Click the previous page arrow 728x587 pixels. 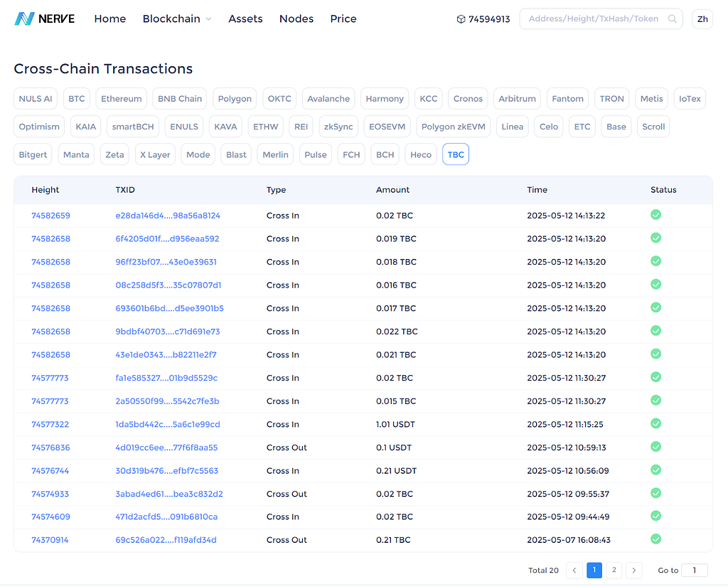point(574,570)
